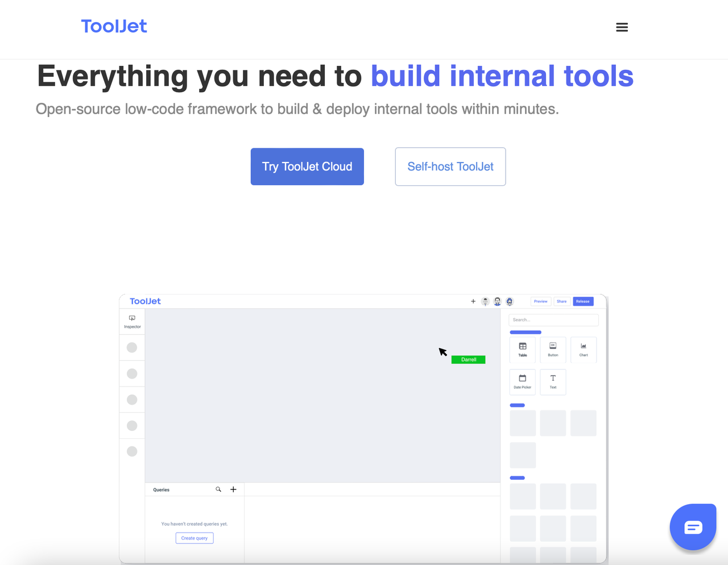Select the Date Picker widget
Viewport: 728px width, 565px height.
coord(523,381)
